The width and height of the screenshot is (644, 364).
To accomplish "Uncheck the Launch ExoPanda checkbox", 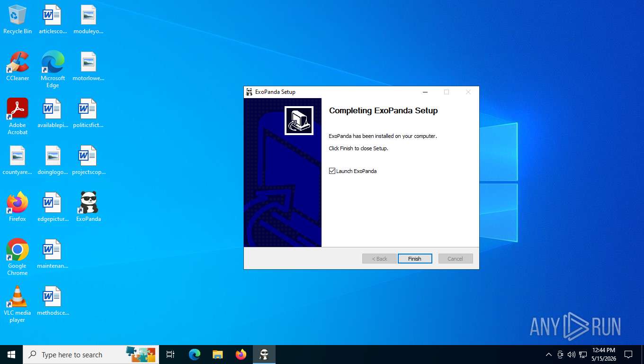I will coord(332,171).
